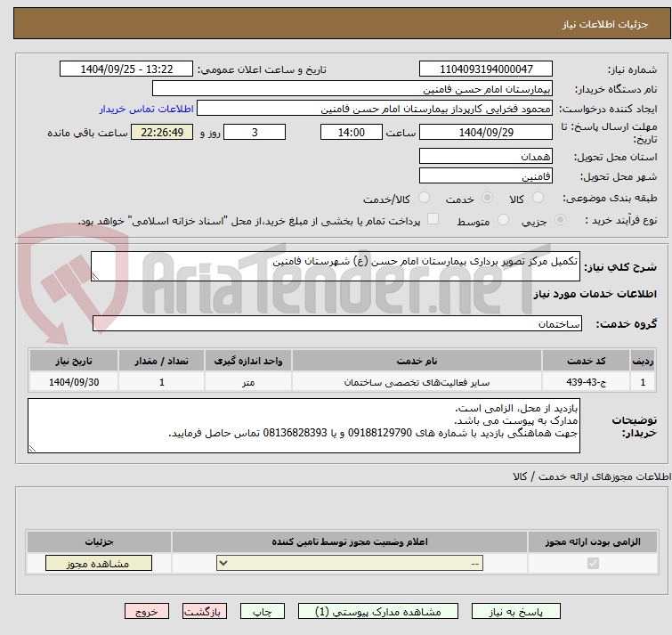This screenshot has height=635, width=672.
Task: Click the چاپ print button
Action: pos(263,612)
